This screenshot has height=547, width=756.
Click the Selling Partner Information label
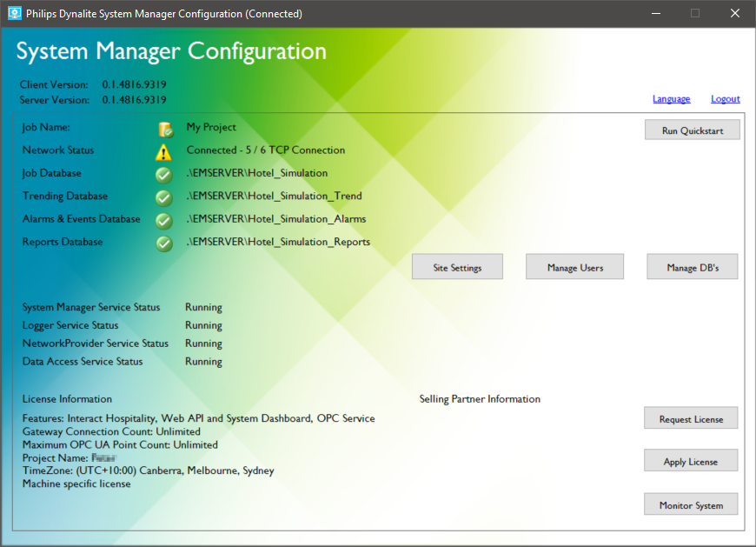pos(480,398)
